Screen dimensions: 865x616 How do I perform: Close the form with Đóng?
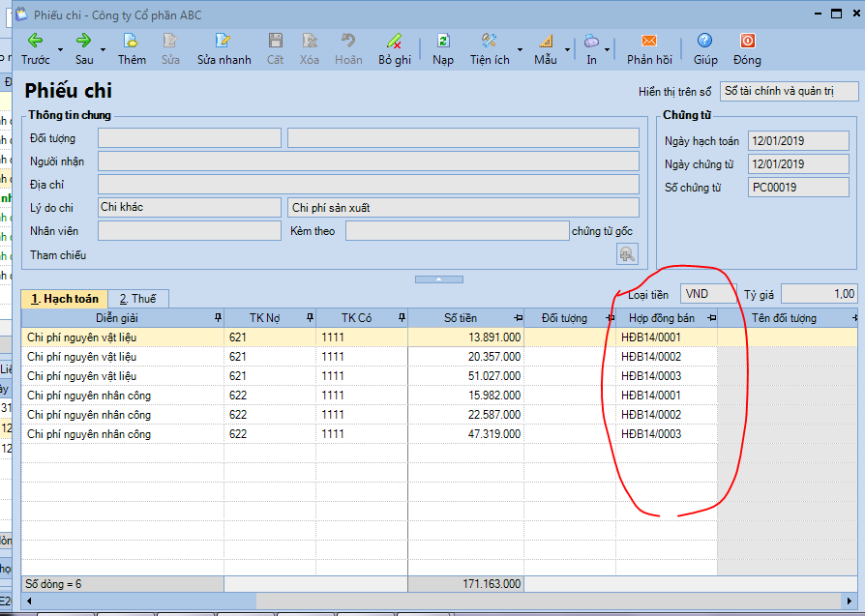point(748,49)
